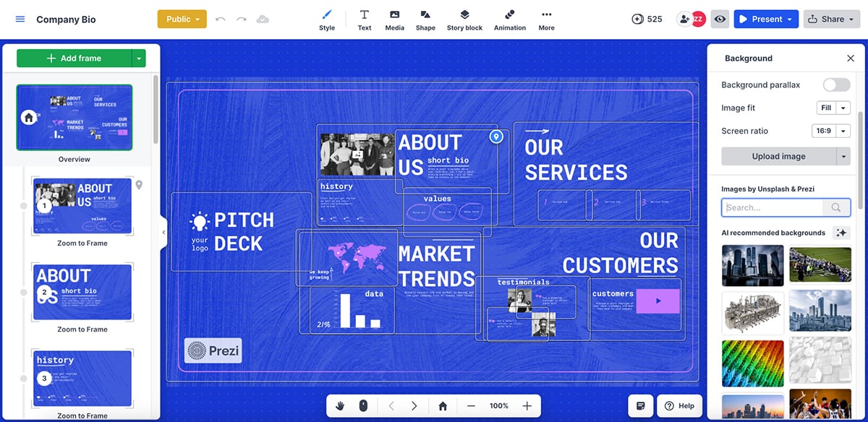Open the Media insert tool

point(394,19)
